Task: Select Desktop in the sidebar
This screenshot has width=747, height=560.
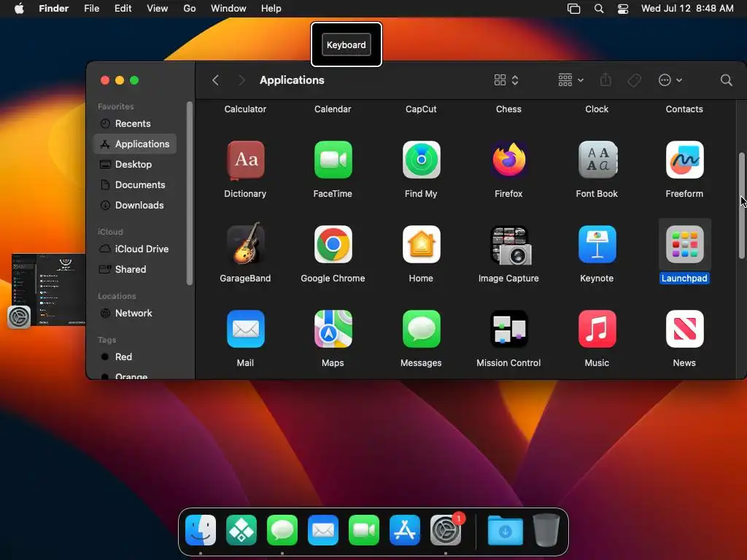Action: (x=135, y=164)
